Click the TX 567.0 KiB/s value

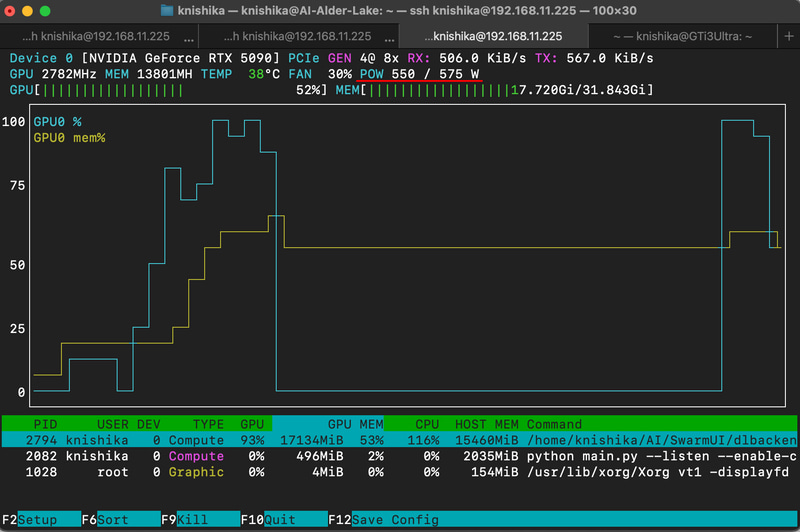594,58
